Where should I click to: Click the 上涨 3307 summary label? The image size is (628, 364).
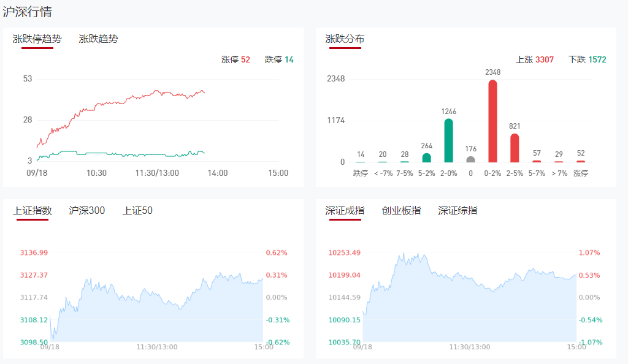[x=535, y=59]
